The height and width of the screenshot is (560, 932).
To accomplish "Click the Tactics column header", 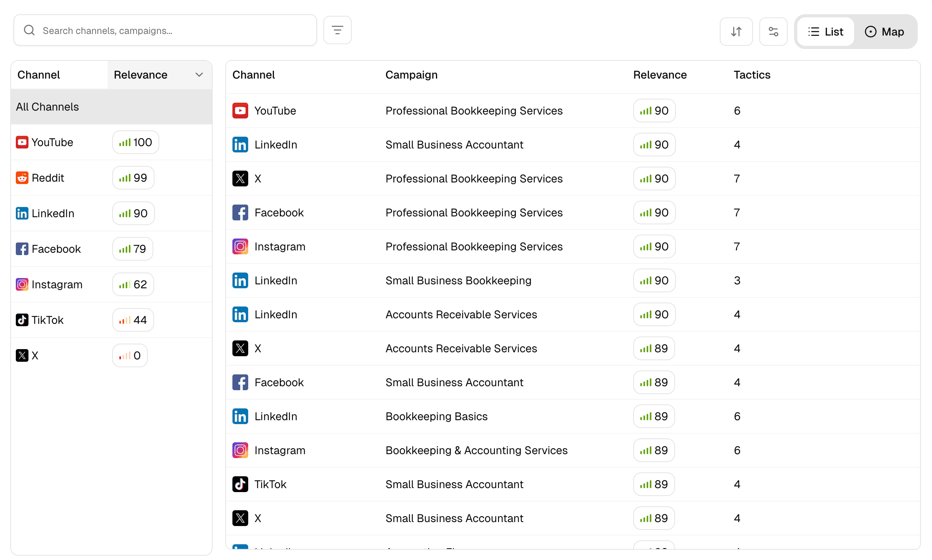I will point(751,75).
